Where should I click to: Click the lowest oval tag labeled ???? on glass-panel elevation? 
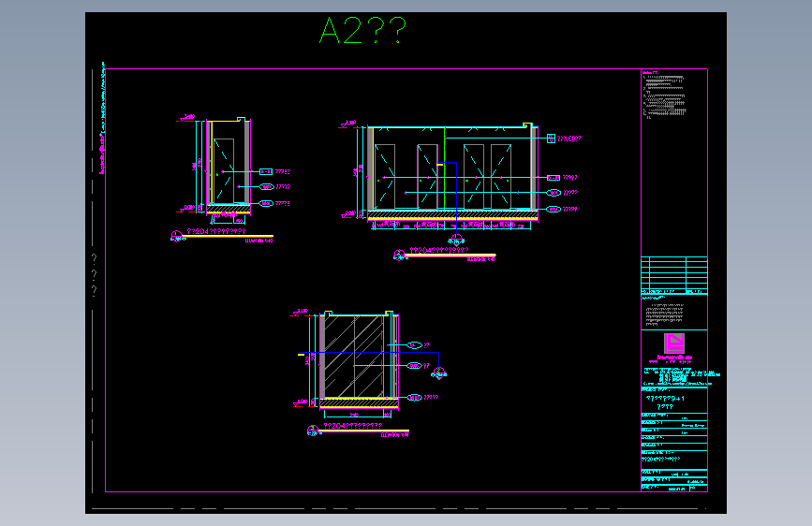(x=414, y=398)
